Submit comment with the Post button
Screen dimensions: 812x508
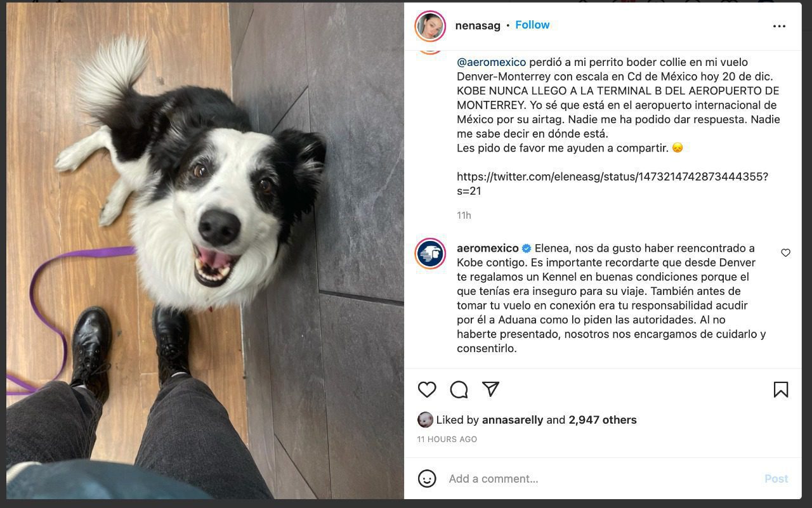pos(776,479)
